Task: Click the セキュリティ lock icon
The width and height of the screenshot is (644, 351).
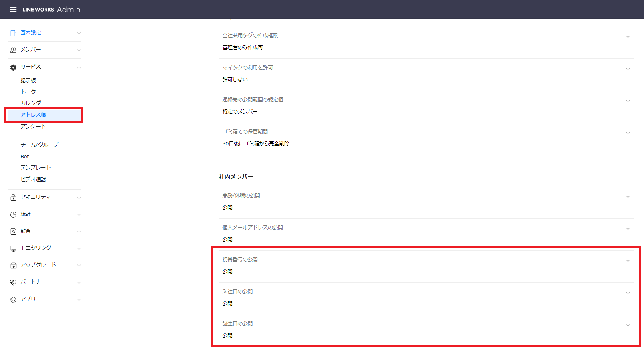Action: [x=13, y=198]
